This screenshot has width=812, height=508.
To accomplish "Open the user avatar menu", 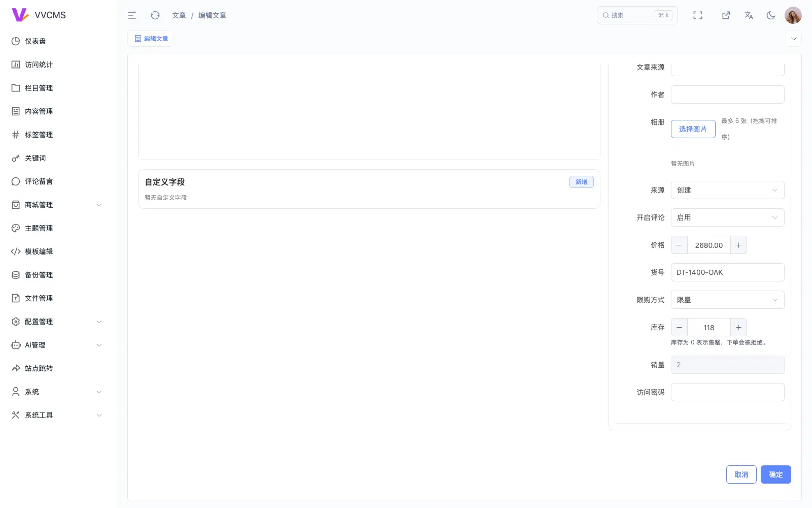I will [793, 15].
